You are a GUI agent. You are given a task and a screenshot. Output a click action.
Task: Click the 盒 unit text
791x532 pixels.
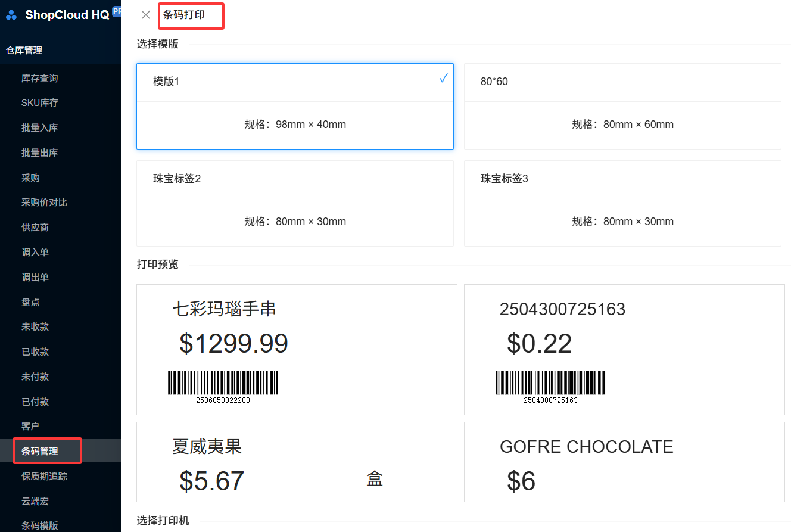(375, 479)
